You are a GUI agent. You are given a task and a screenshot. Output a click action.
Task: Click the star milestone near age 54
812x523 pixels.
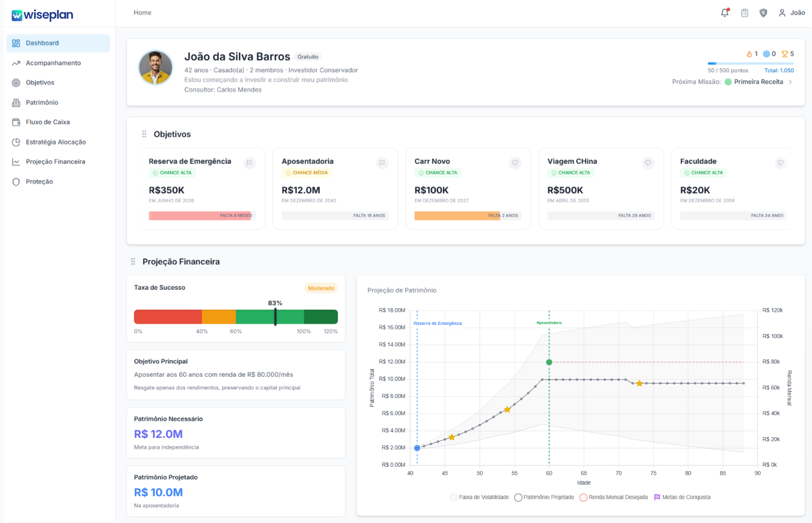(x=507, y=409)
